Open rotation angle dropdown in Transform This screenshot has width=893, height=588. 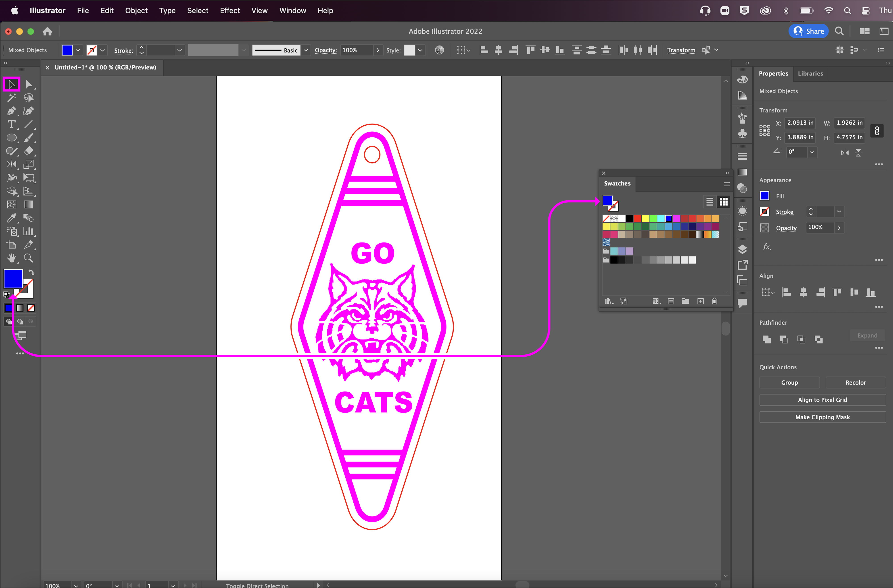(x=812, y=152)
